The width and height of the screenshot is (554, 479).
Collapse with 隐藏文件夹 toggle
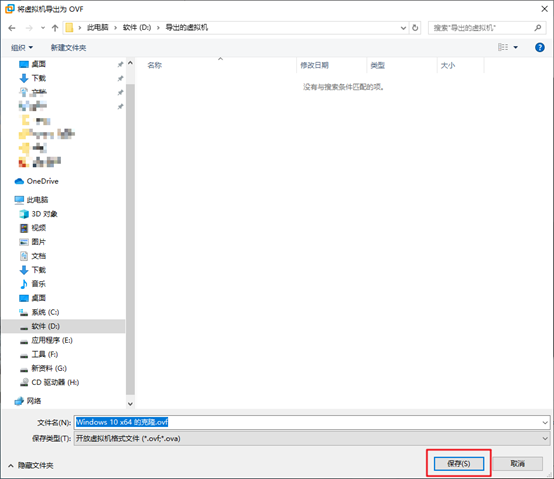(x=31, y=466)
